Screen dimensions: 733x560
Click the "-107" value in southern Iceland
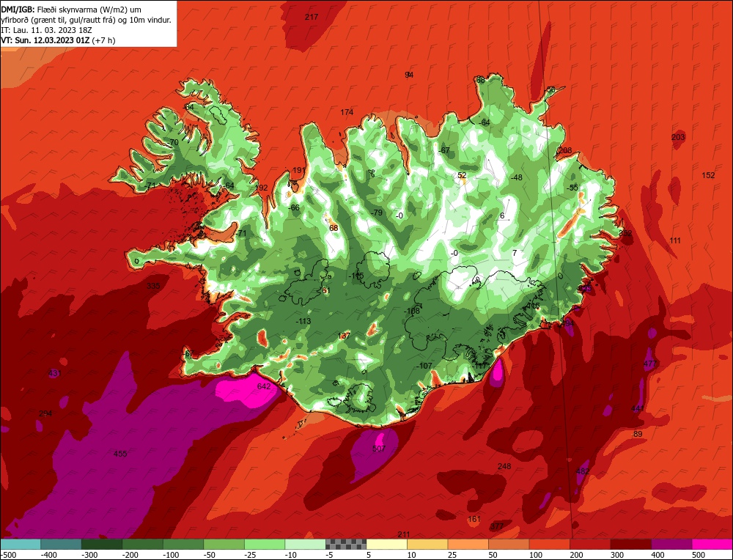click(424, 366)
